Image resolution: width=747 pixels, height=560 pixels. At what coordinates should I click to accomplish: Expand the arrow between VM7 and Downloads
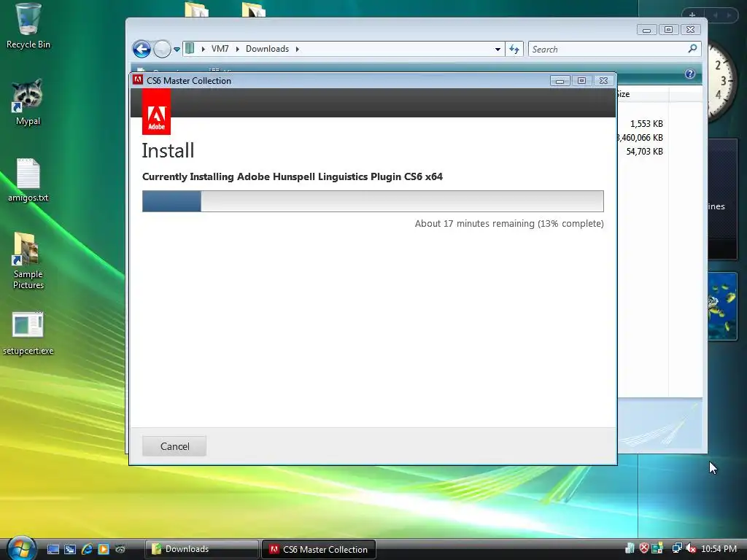click(x=237, y=49)
